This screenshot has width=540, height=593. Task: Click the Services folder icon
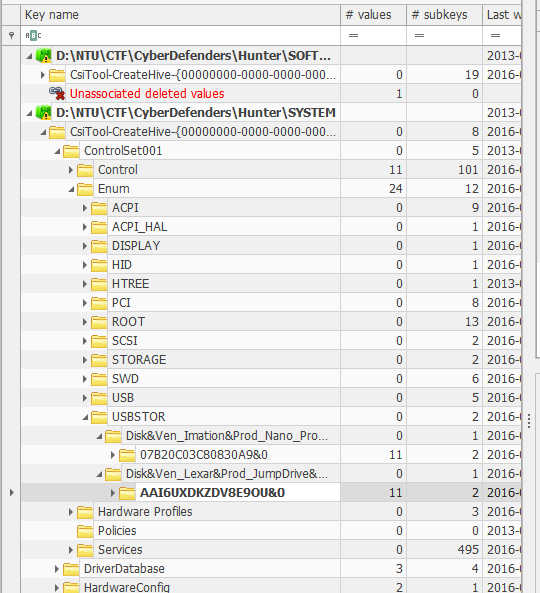[x=85, y=550]
